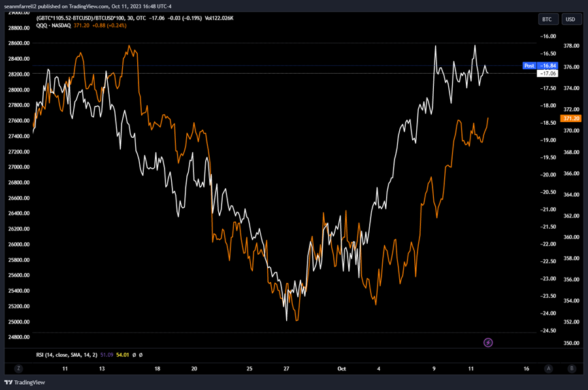Click the purple lightning bolt icon
The width and height of the screenshot is (588, 390).
coord(488,342)
